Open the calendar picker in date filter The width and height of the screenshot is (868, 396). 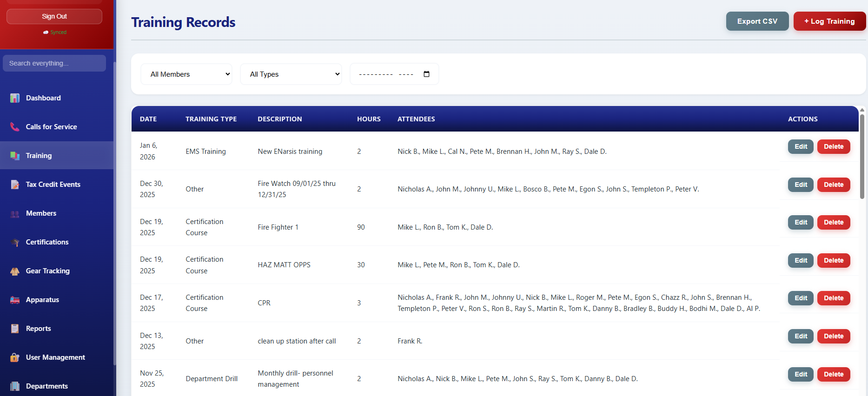(426, 74)
